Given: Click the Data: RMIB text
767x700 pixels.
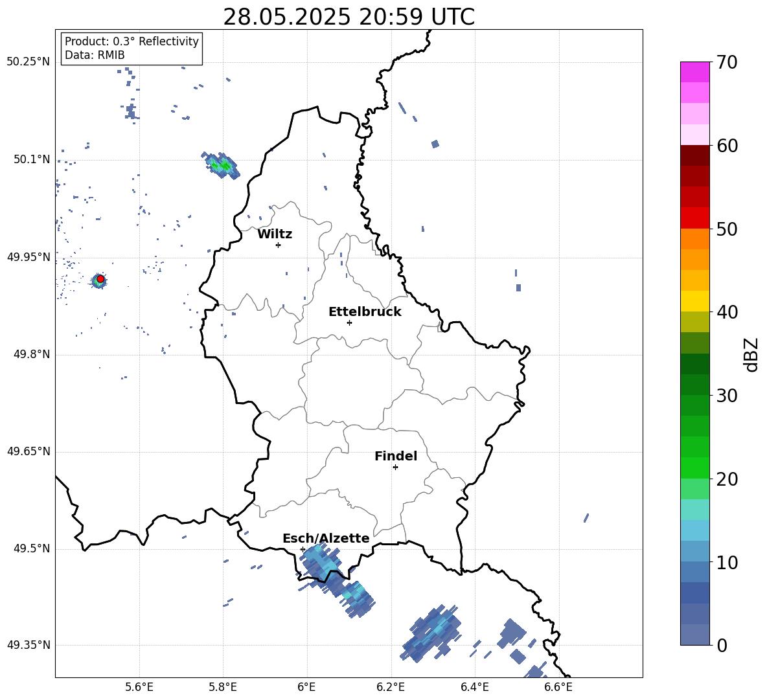Looking at the screenshot, I should 95,55.
